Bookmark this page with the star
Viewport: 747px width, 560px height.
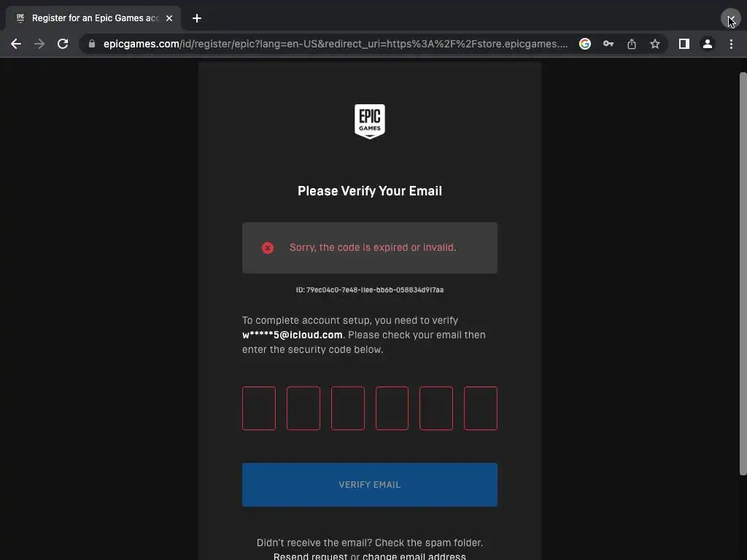[655, 44]
